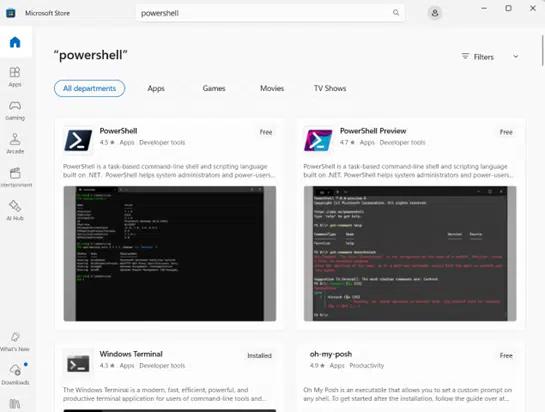Screen dimensions: 545x412
Task: Open the PowerShell screenshot thumbnail
Action: point(170,253)
